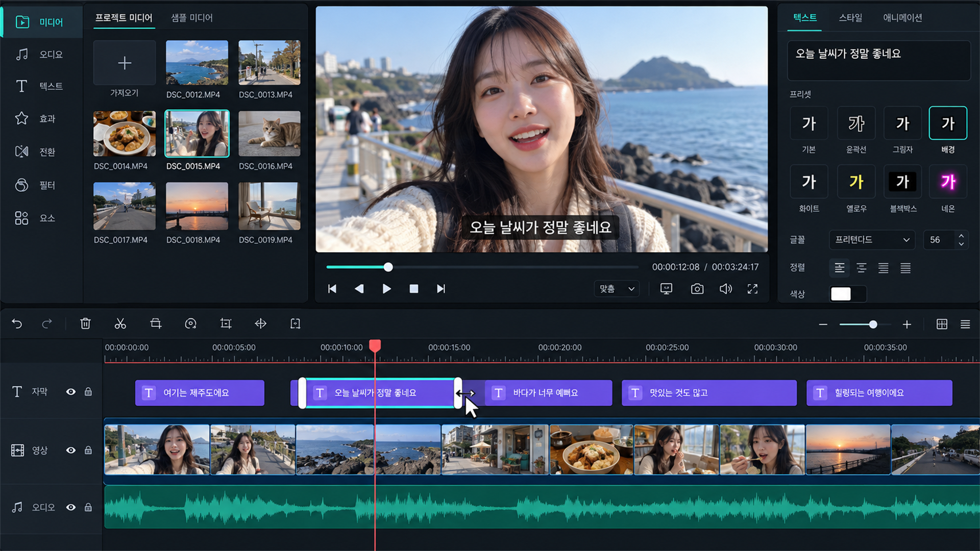The width and height of the screenshot is (980, 551).
Task: Toggle visibility of 오디오 audio track
Action: pos(71,508)
